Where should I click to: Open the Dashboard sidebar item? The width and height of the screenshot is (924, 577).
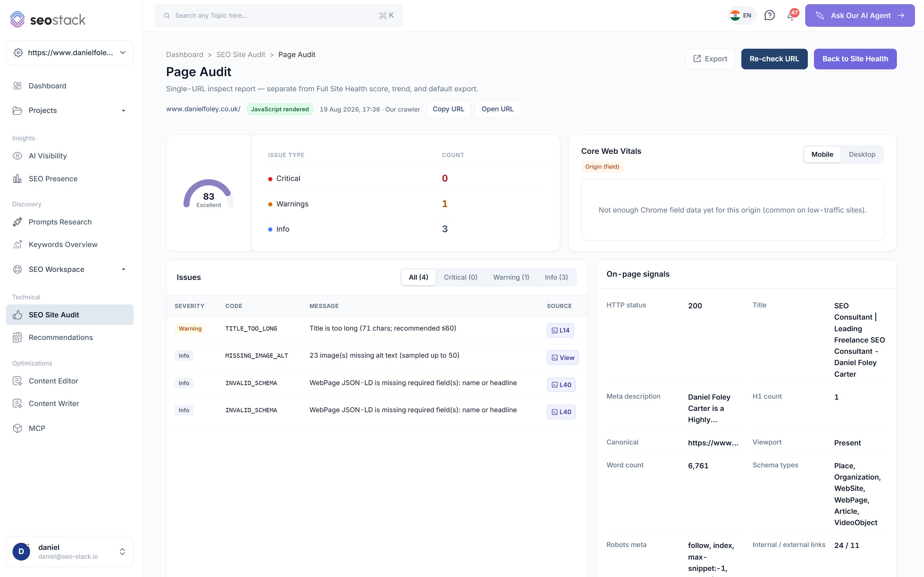(70, 86)
